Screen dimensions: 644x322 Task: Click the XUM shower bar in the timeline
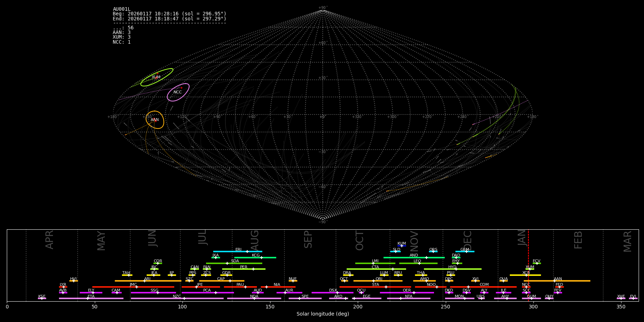pos(530,269)
